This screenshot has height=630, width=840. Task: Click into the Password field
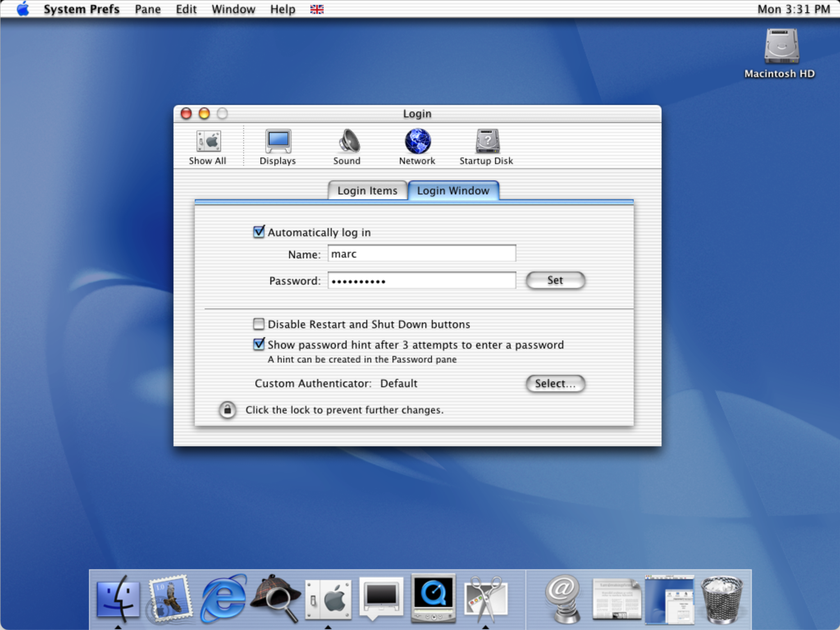point(422,280)
